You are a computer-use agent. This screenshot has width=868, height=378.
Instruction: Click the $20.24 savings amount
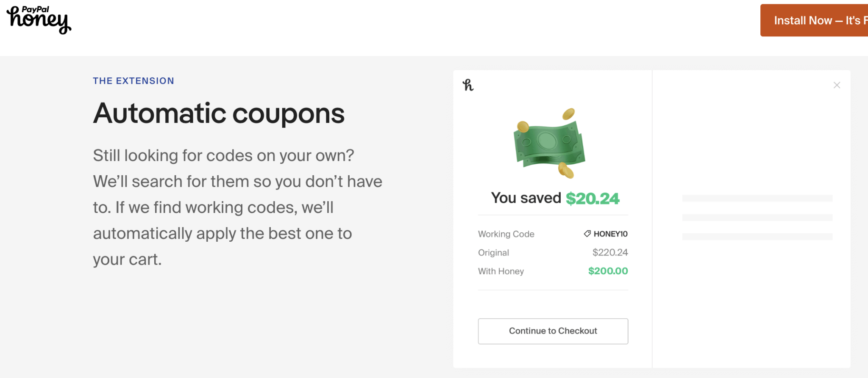click(593, 198)
